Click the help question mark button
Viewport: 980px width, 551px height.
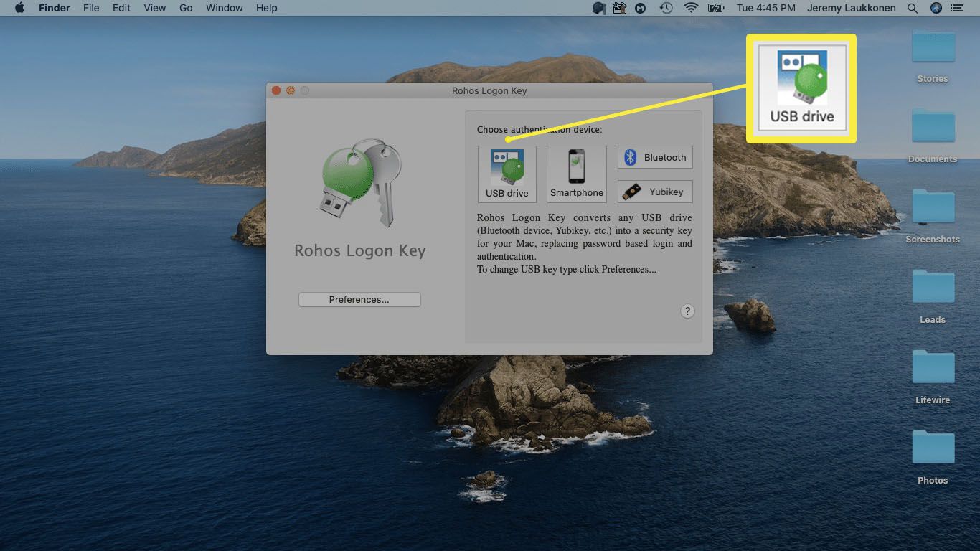tap(687, 311)
